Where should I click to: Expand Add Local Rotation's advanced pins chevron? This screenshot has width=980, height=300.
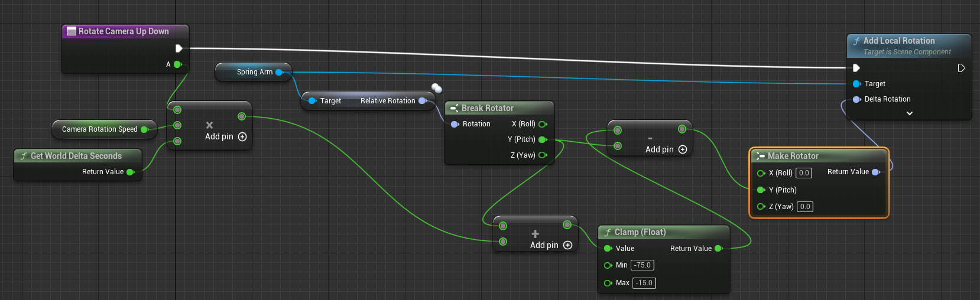pyautogui.click(x=910, y=113)
